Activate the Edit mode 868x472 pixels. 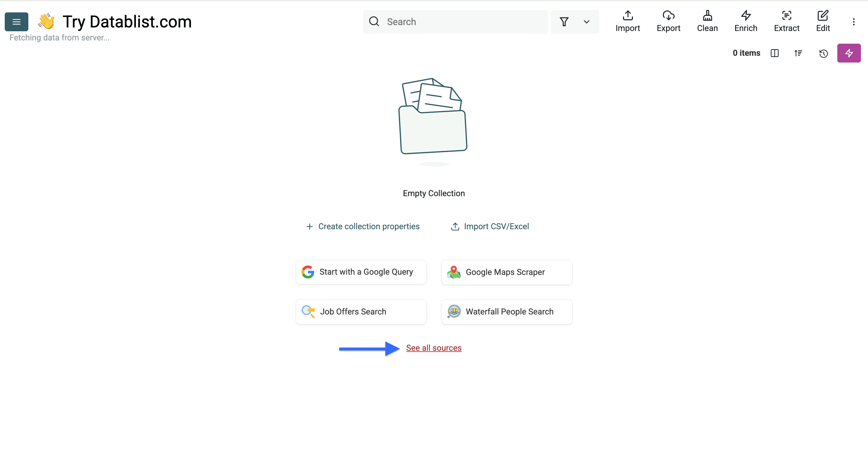point(823,21)
